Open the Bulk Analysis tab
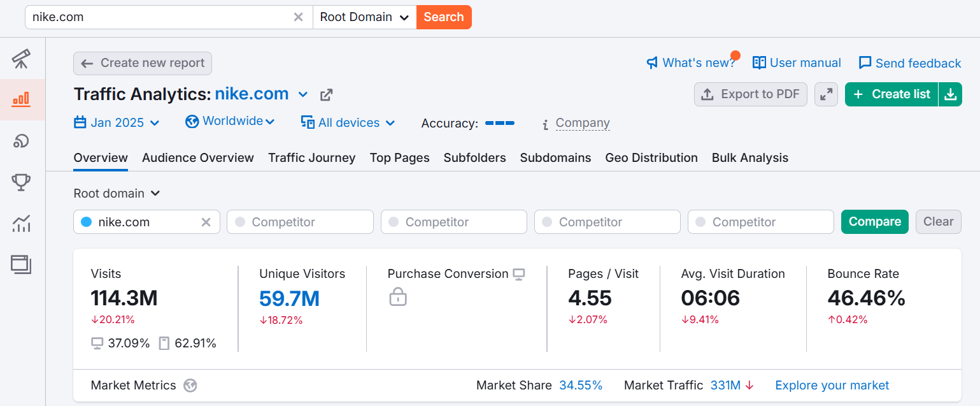 (750, 157)
